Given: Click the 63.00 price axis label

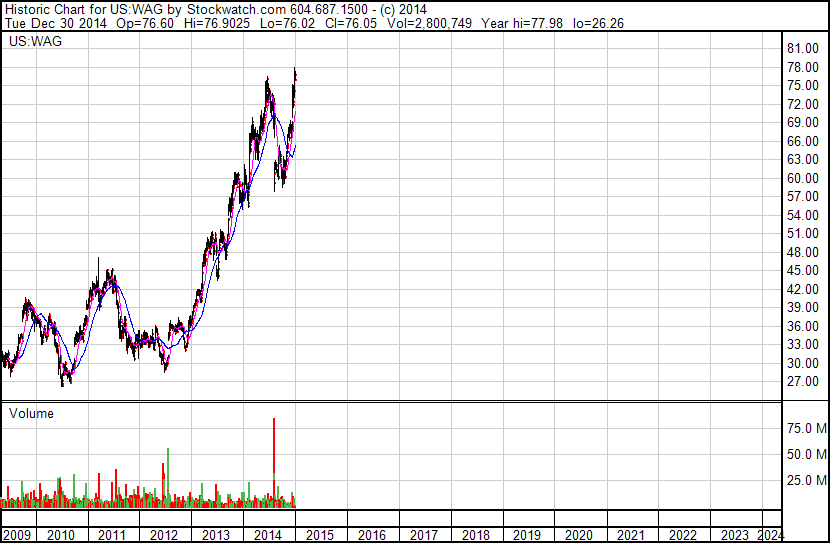Looking at the screenshot, I should (803, 159).
